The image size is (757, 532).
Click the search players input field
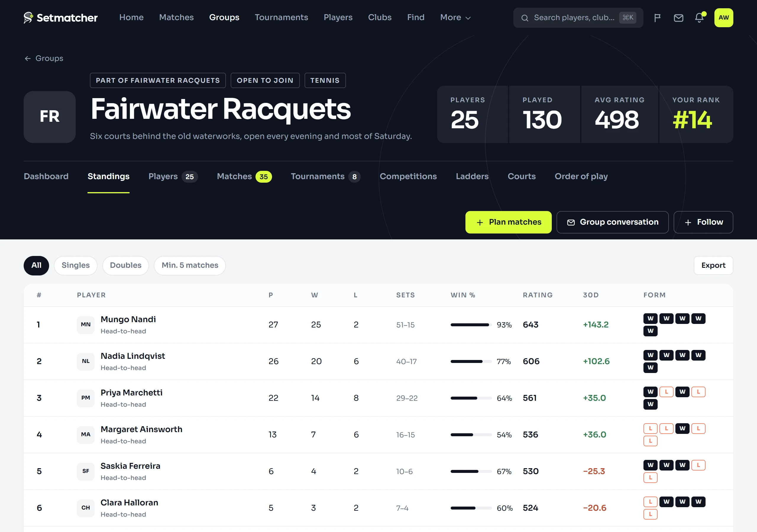click(x=578, y=18)
